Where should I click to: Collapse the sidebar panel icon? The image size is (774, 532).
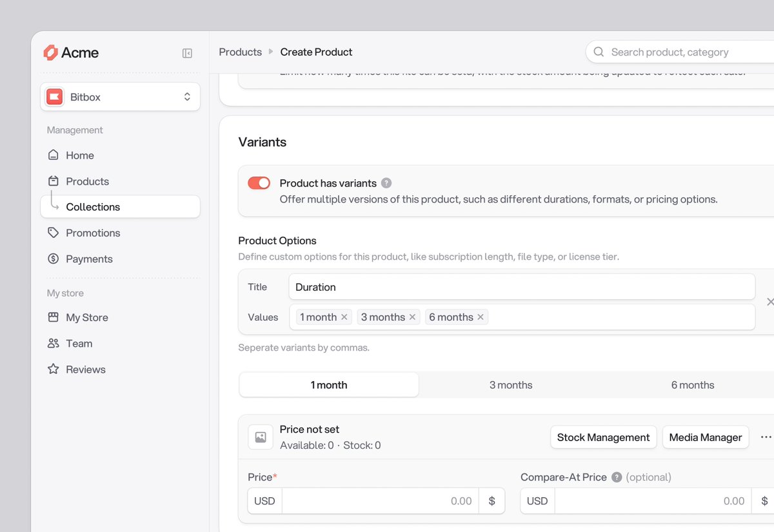(187, 53)
